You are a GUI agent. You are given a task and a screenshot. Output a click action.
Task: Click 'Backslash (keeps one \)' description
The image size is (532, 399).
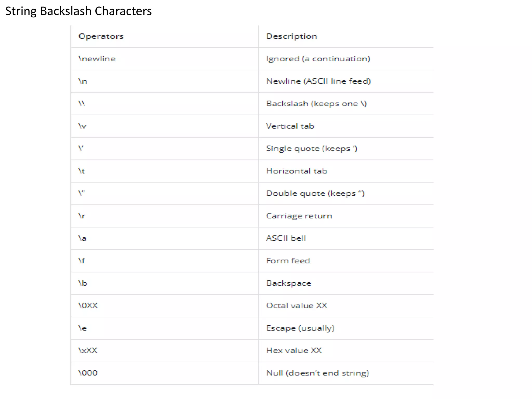[316, 104]
